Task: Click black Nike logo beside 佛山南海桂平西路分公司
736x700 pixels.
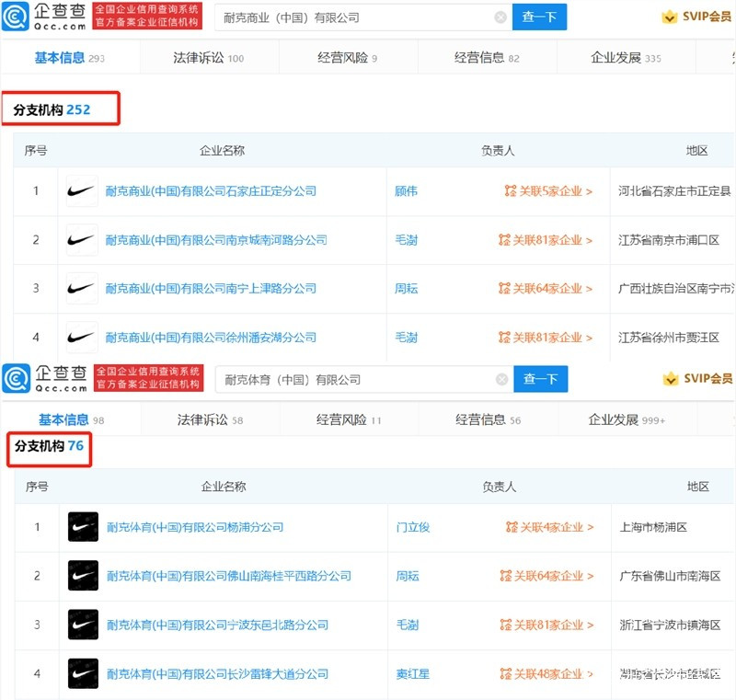Action: pyautogui.click(x=83, y=576)
